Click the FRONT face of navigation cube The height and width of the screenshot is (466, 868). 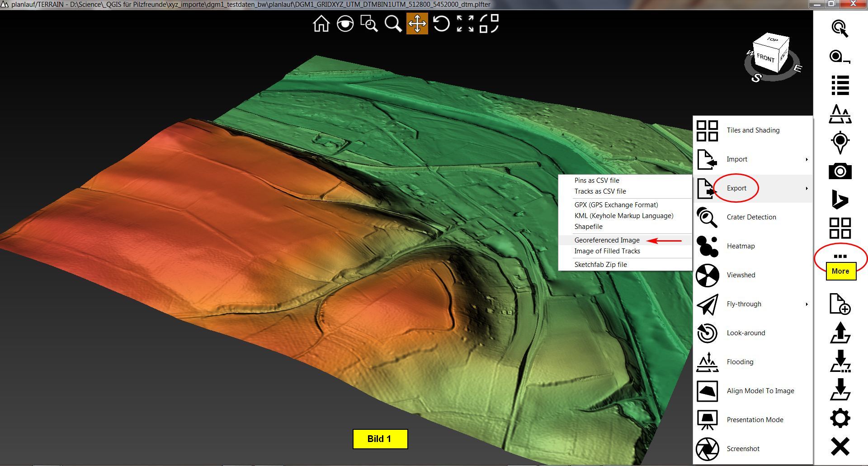coord(765,58)
